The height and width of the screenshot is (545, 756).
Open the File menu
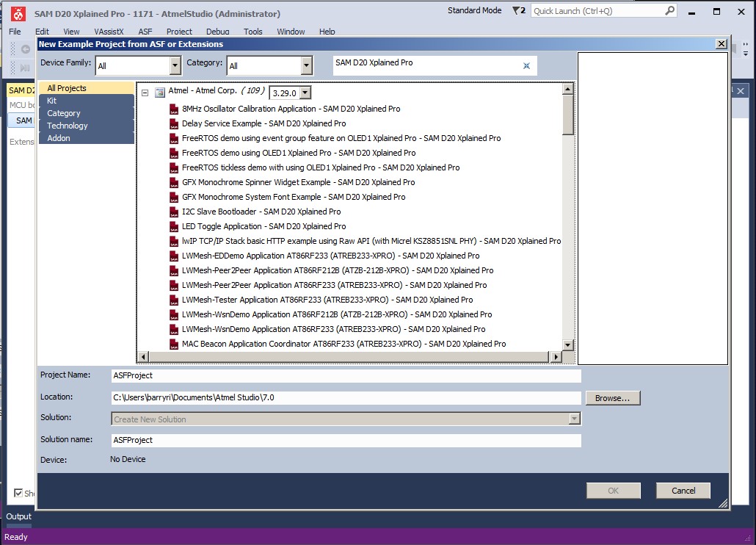click(x=15, y=32)
